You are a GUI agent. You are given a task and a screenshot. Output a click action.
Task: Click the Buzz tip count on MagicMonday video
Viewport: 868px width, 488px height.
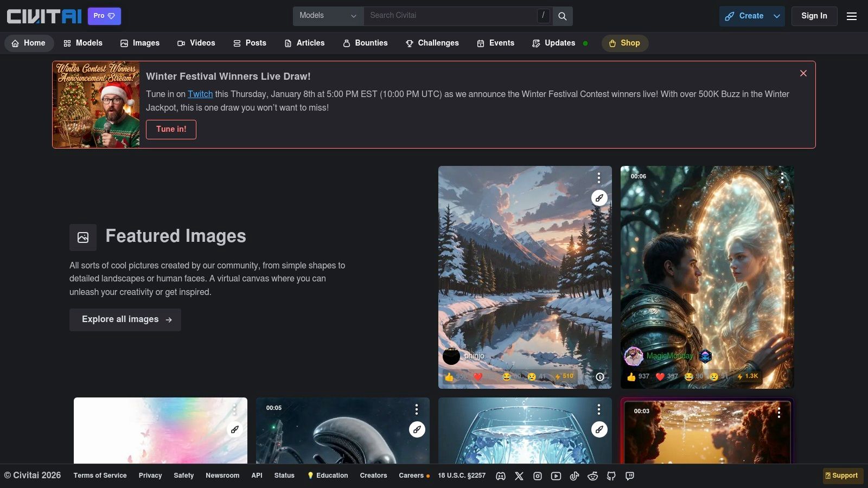point(748,376)
